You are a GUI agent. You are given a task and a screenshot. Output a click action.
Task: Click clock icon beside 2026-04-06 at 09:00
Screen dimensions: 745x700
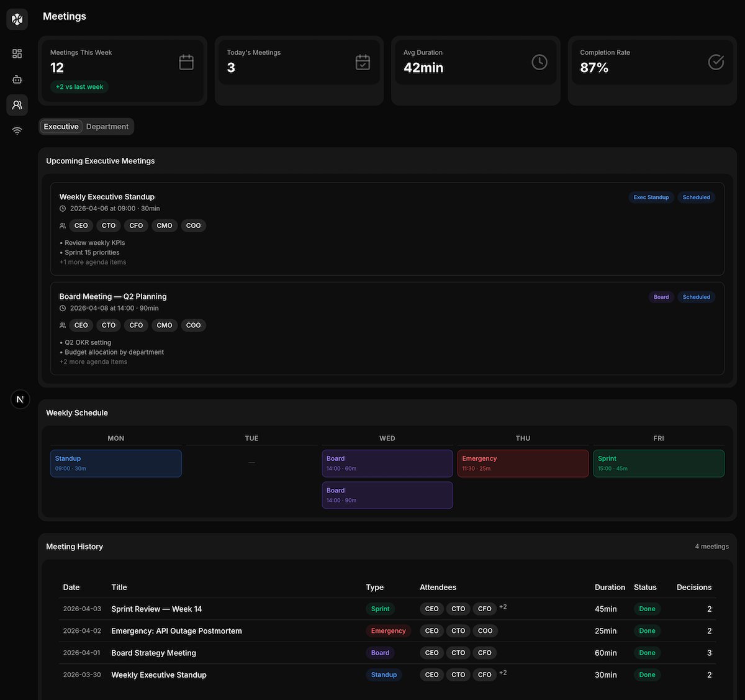63,209
